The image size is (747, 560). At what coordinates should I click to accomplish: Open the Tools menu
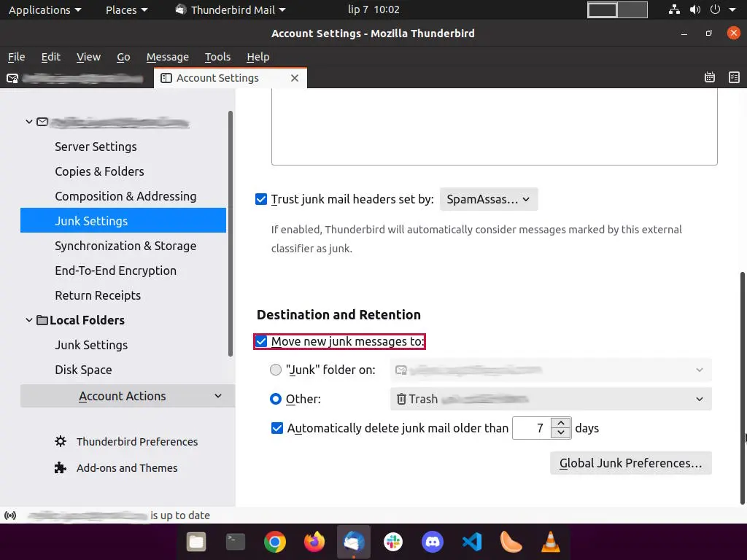pyautogui.click(x=217, y=57)
